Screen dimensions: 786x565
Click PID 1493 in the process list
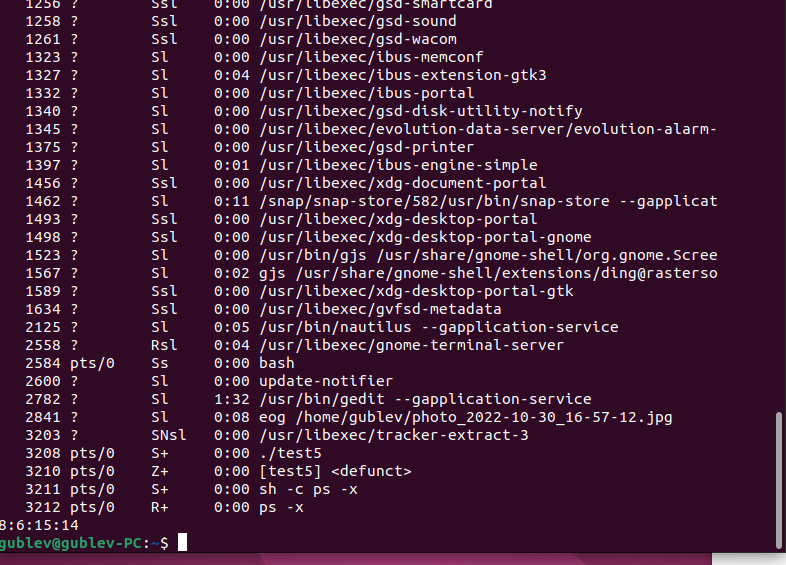click(43, 220)
